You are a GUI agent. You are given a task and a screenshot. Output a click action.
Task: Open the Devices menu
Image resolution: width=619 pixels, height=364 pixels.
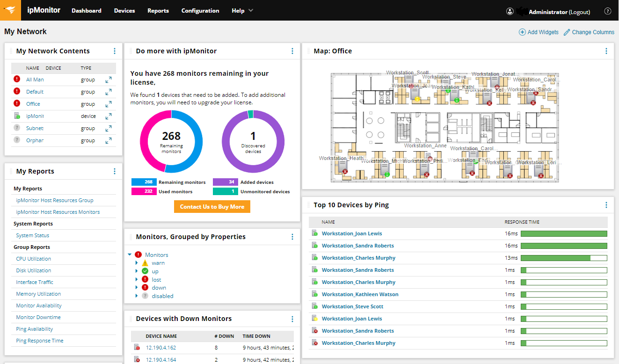coord(124,11)
